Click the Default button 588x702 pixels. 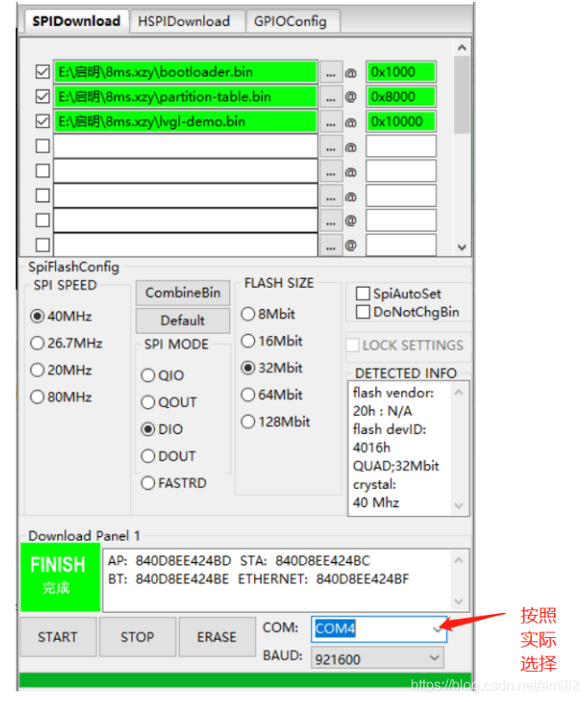[183, 321]
